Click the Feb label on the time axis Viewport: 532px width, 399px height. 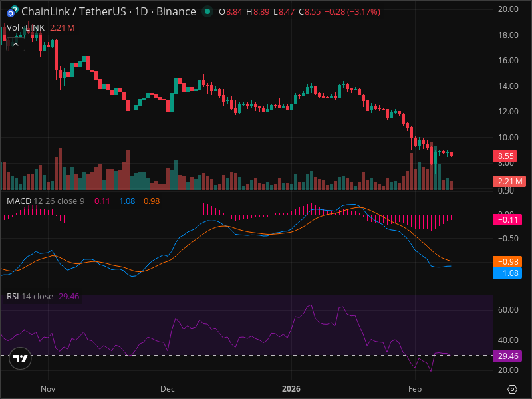coord(415,389)
